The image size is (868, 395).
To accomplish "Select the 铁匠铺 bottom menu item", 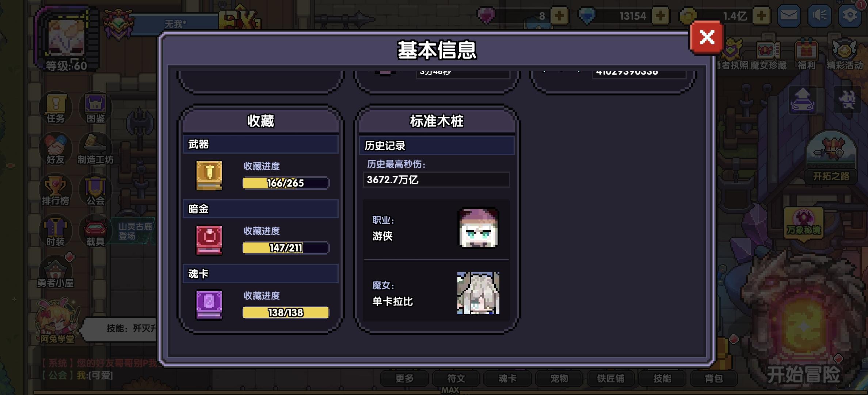I will click(610, 379).
